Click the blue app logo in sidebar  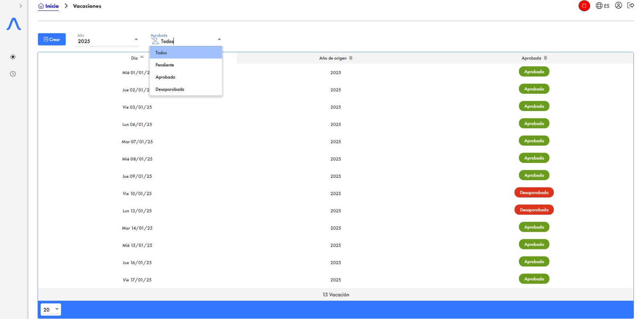click(x=14, y=24)
